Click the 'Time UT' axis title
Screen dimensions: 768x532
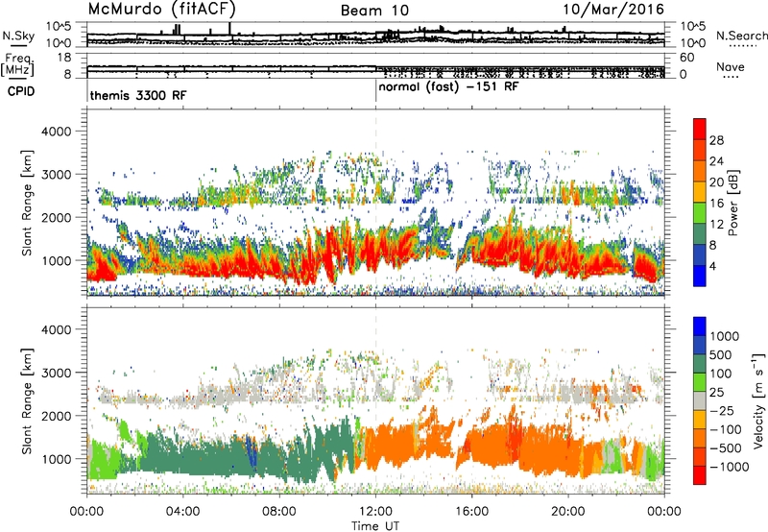tap(375, 526)
